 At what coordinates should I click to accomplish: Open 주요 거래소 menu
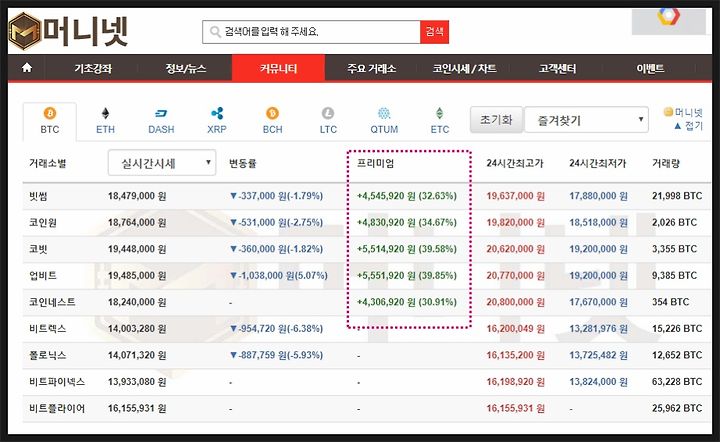(x=371, y=68)
